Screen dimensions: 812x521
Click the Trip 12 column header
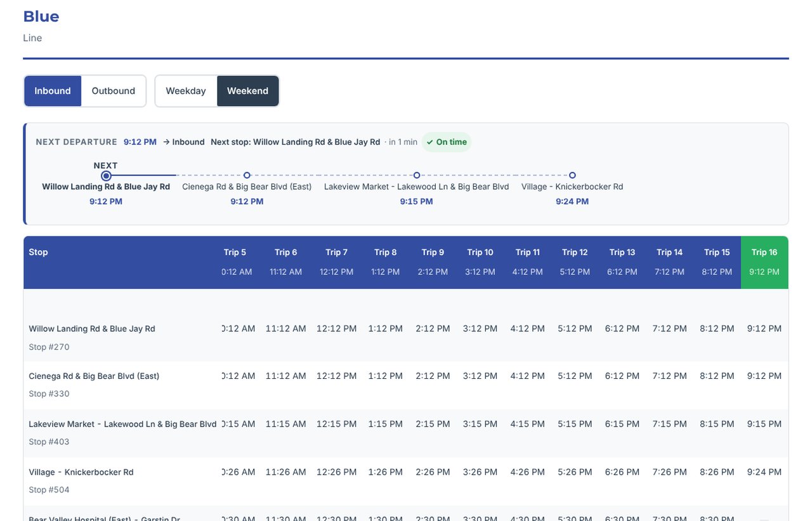pos(575,262)
